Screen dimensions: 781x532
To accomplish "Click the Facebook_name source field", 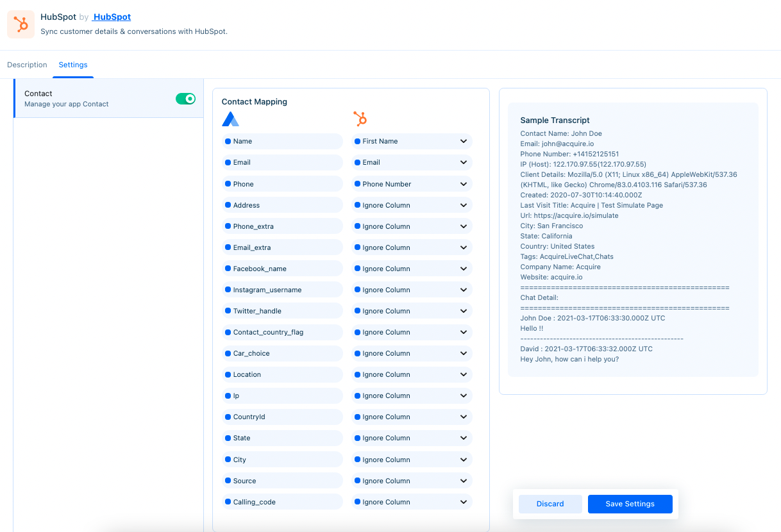I will pos(282,269).
